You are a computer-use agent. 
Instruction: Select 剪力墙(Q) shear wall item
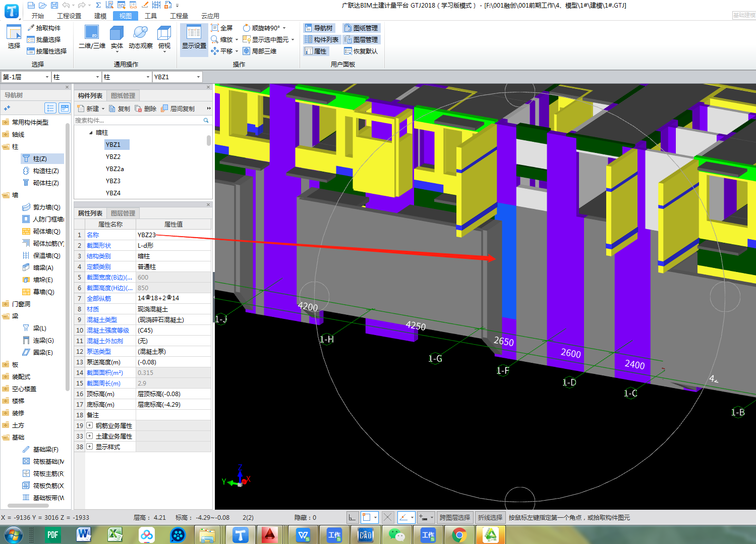42,207
